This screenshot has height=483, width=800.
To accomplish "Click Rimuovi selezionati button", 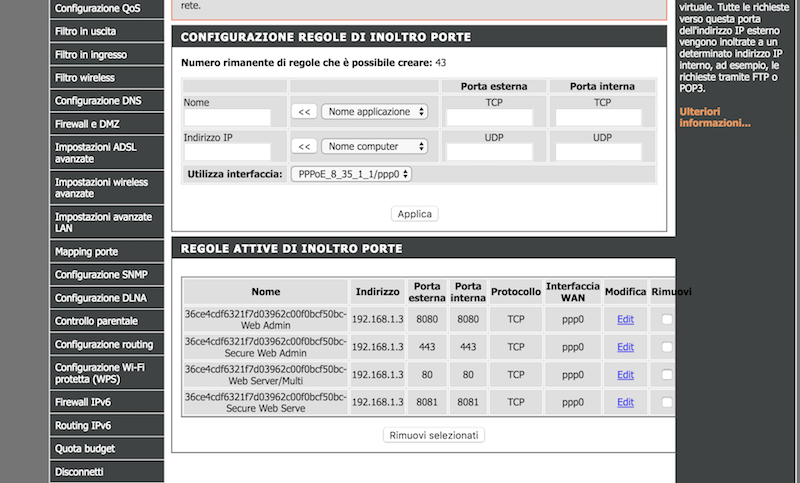I will pyautogui.click(x=434, y=436).
